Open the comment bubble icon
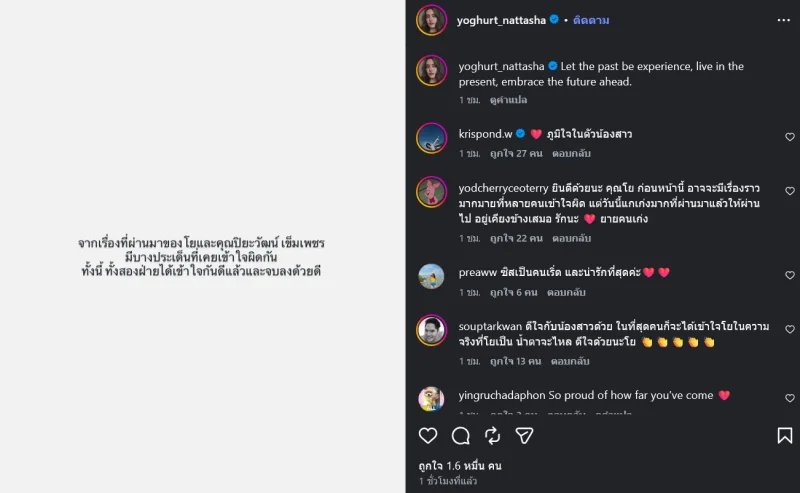 [x=461, y=435]
